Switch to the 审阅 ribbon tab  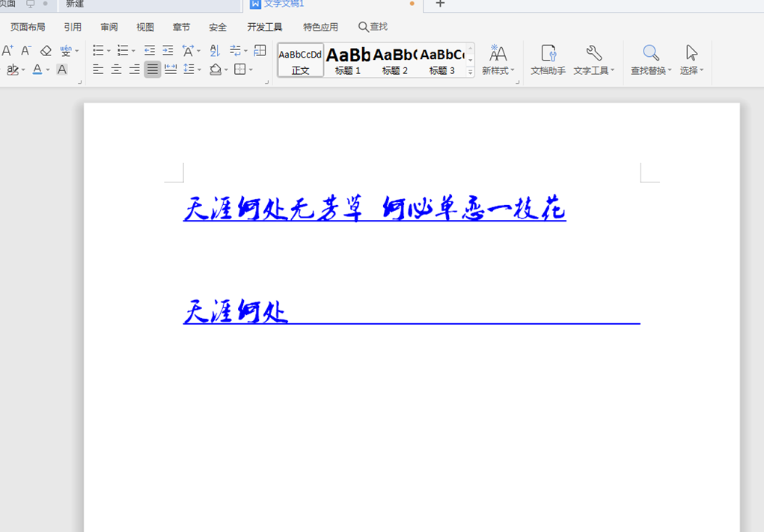[x=109, y=26]
